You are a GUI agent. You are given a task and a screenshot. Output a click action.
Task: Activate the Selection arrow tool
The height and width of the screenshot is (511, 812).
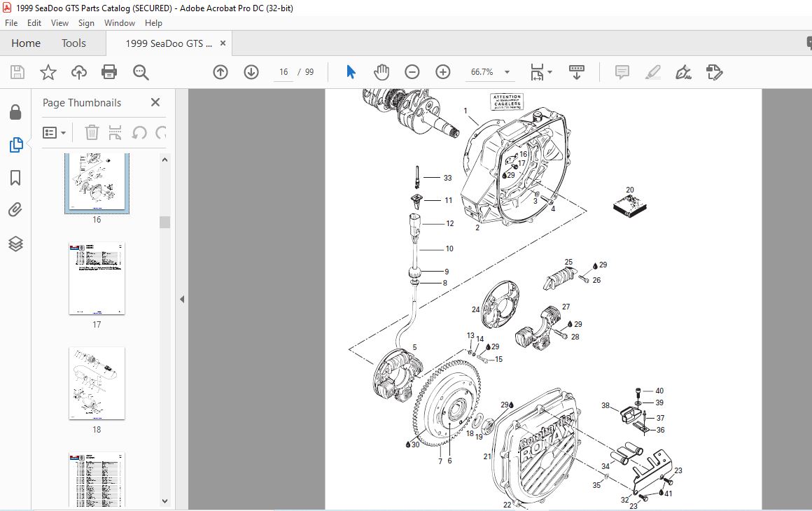coord(351,72)
